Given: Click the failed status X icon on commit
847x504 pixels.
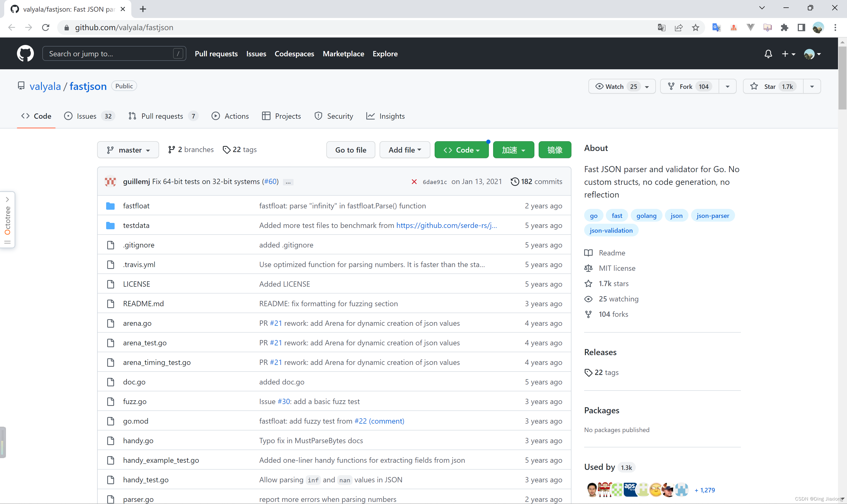Looking at the screenshot, I should coord(414,182).
